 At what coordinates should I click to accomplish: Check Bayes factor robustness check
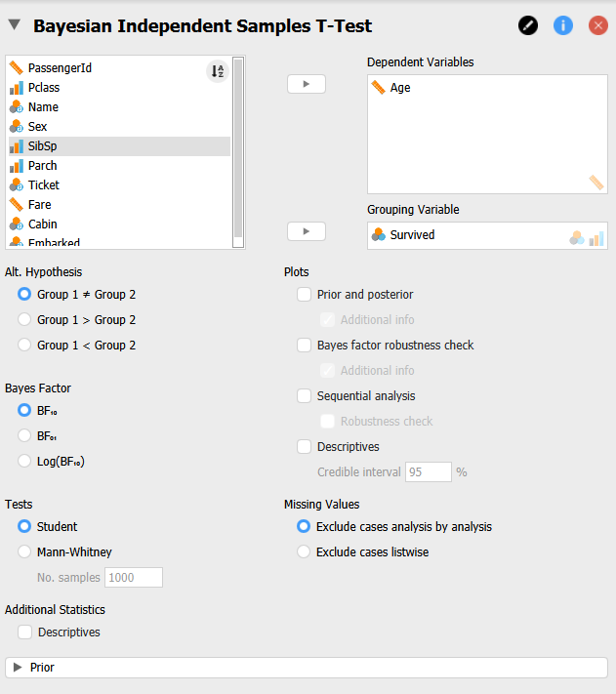coord(305,345)
